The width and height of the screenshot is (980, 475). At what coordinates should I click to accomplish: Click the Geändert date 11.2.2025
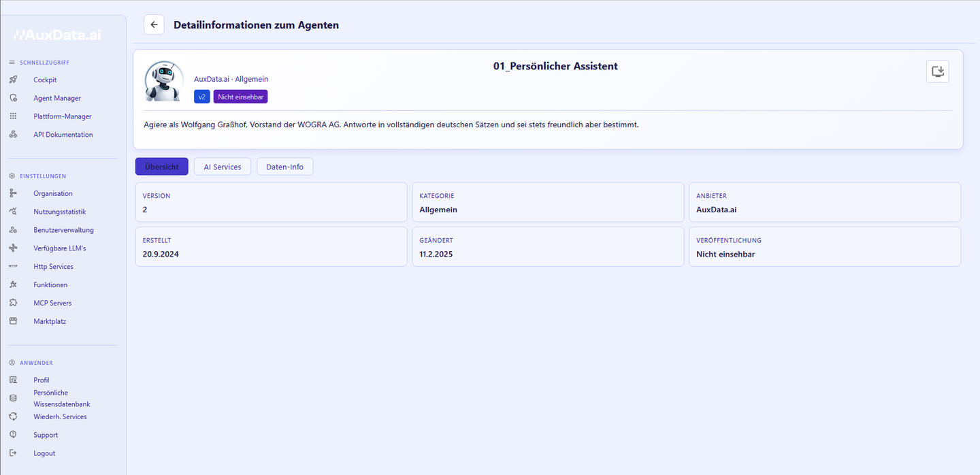coord(436,255)
